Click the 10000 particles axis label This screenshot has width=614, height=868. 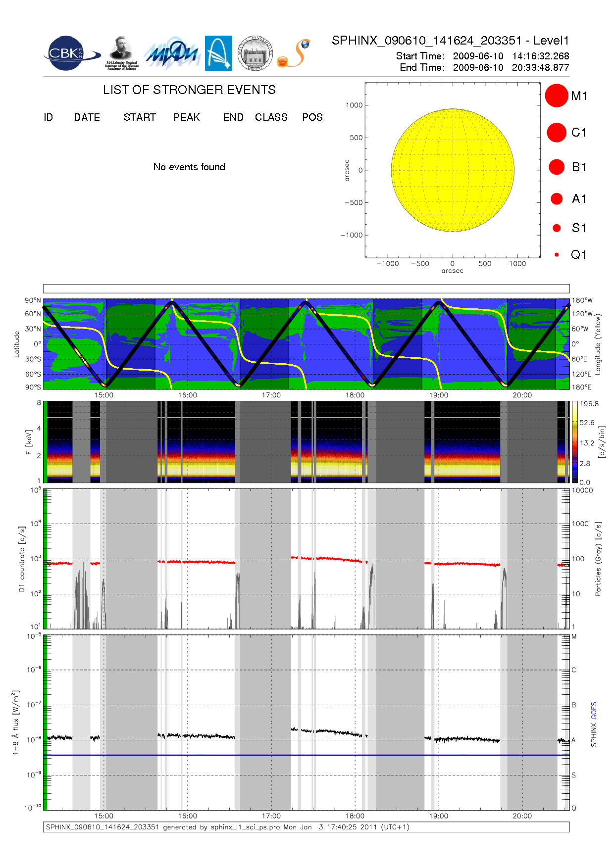pyautogui.click(x=582, y=490)
